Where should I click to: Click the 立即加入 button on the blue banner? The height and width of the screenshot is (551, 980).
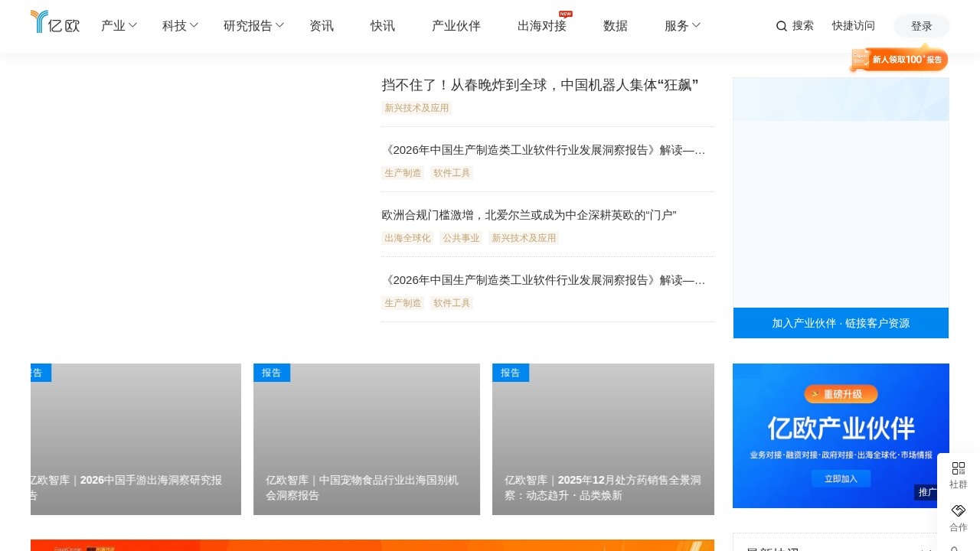840,478
